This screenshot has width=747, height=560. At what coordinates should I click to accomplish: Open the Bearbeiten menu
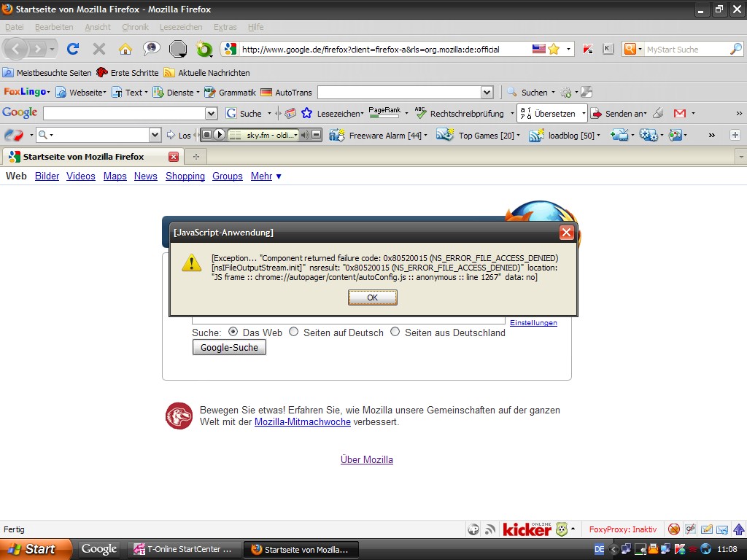(54, 27)
